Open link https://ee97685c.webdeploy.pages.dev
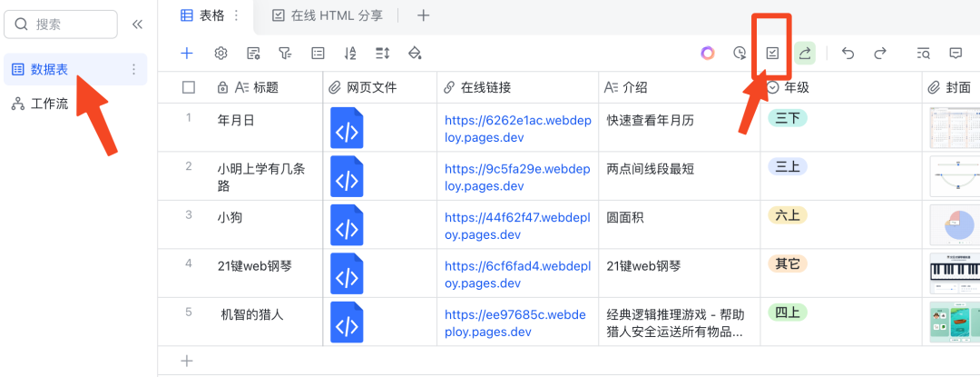Viewport: 980px width, 377px height. 515,322
